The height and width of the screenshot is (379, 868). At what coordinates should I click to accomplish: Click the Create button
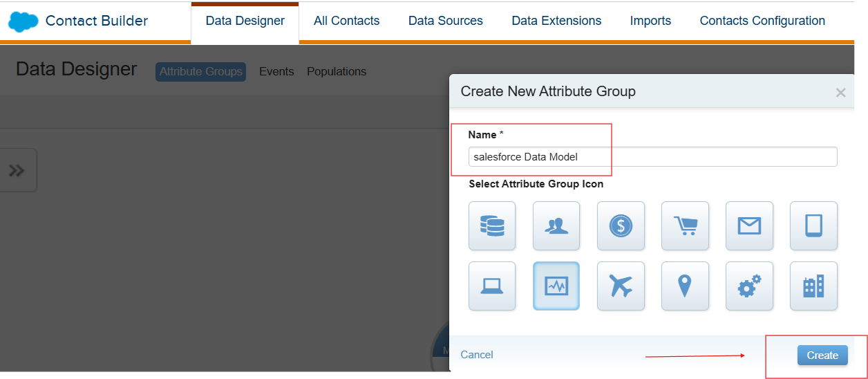click(x=822, y=355)
